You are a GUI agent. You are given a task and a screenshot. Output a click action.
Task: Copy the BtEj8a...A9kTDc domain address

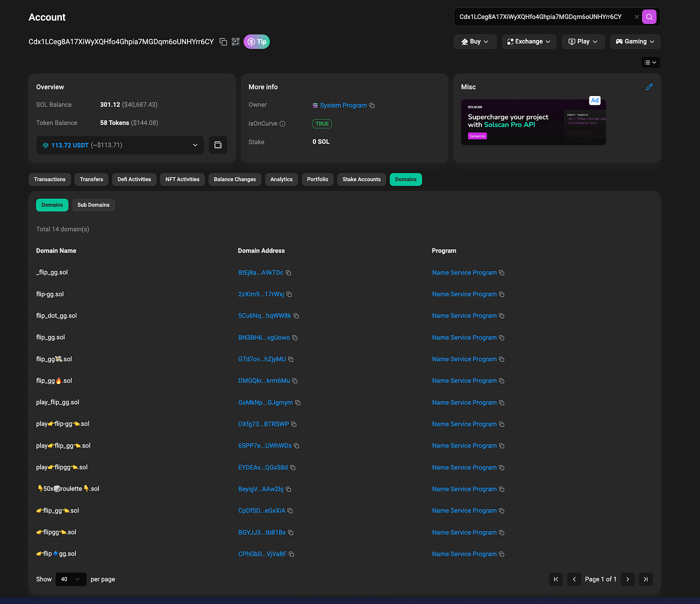[x=288, y=273]
